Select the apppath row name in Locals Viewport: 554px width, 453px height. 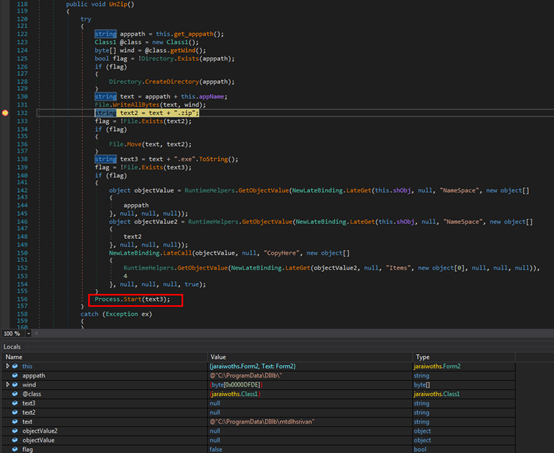(34, 375)
